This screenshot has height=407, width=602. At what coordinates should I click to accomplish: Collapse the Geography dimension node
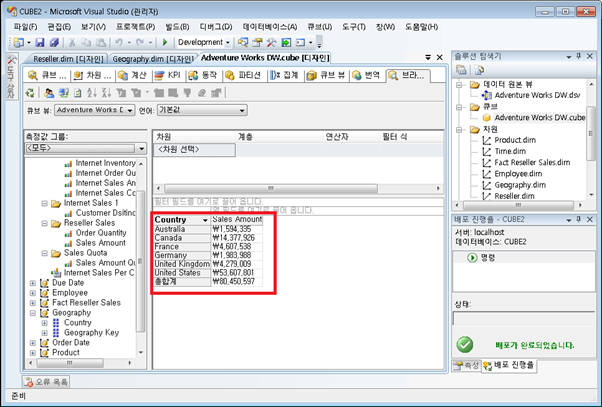tap(33, 313)
